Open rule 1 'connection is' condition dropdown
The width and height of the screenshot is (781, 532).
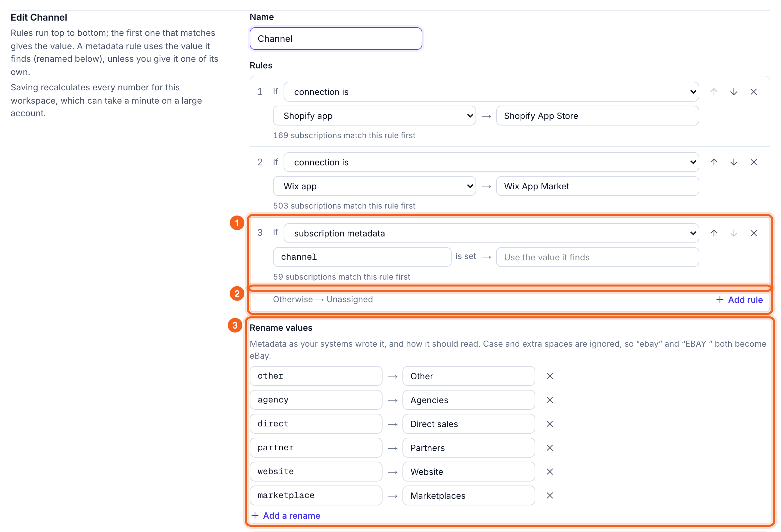pos(491,92)
